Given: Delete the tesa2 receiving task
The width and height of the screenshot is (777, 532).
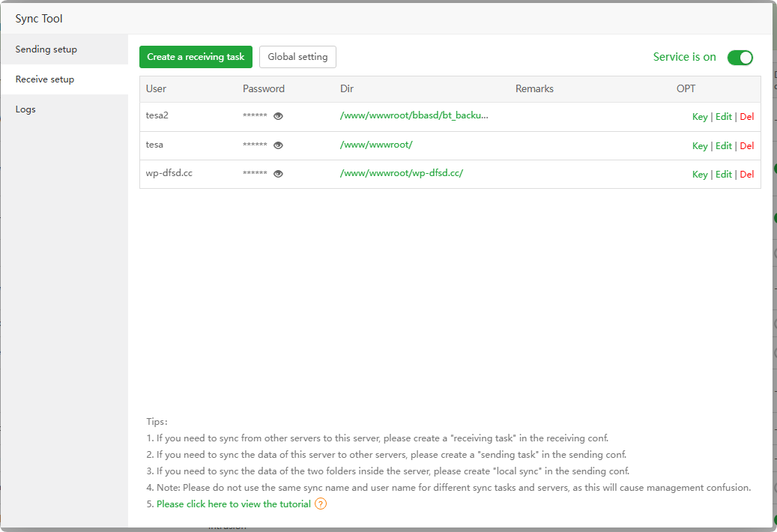Looking at the screenshot, I should pos(747,117).
